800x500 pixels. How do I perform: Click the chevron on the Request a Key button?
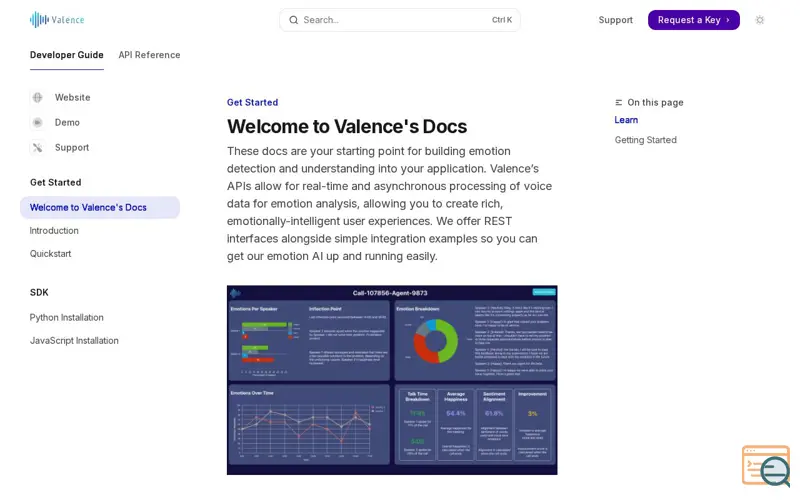[728, 20]
